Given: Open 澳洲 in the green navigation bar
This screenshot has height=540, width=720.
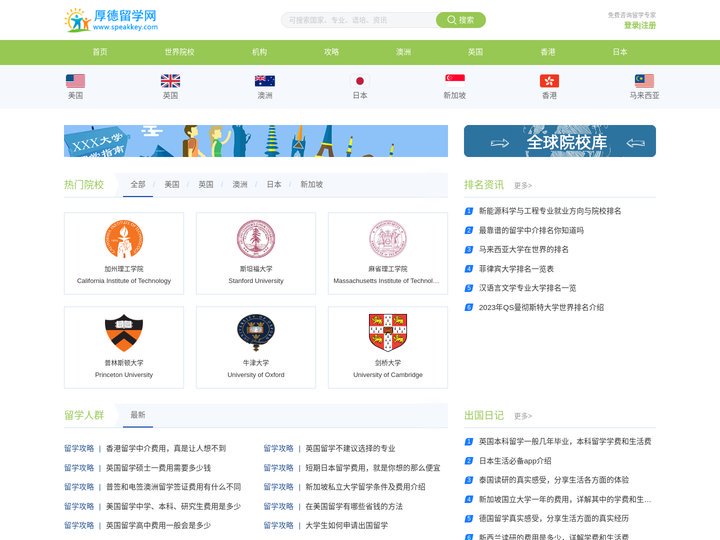Looking at the screenshot, I should tap(404, 52).
